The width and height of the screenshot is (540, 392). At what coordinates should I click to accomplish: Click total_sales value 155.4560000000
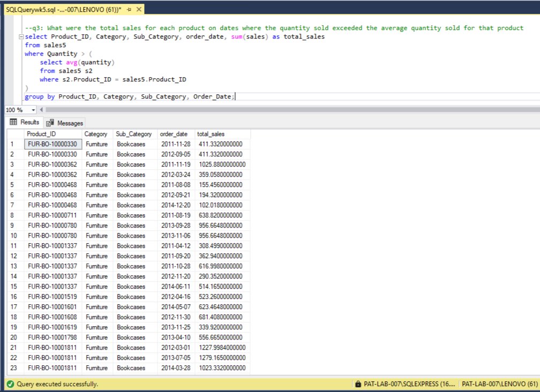pos(222,185)
